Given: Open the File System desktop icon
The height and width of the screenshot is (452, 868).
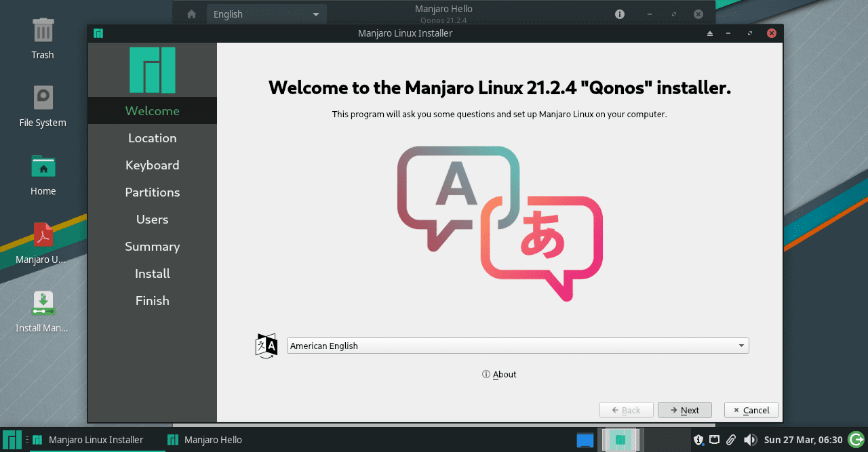Looking at the screenshot, I should (43, 99).
